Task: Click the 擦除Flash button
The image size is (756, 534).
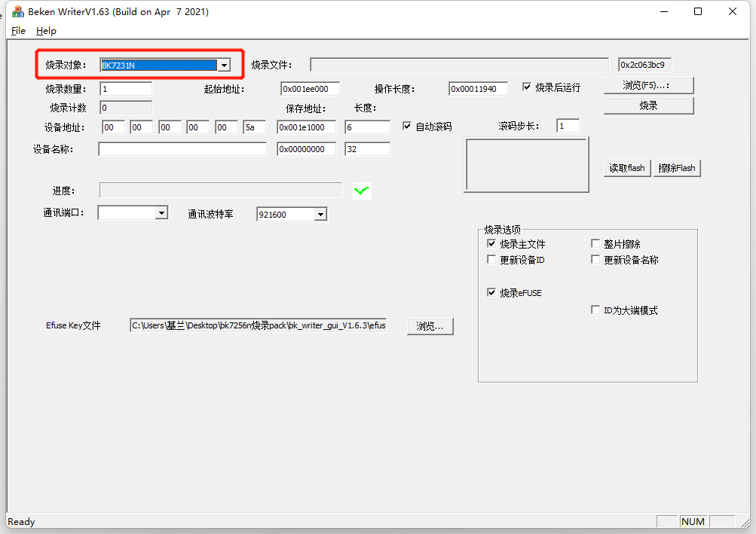Action: pyautogui.click(x=676, y=168)
